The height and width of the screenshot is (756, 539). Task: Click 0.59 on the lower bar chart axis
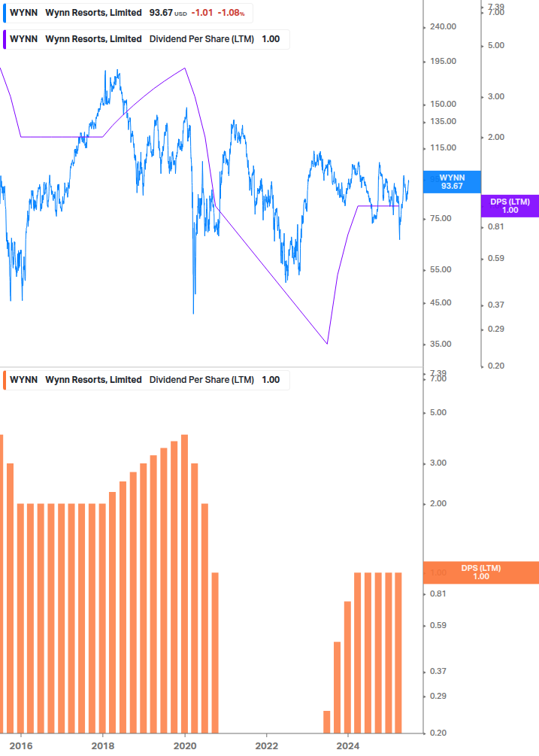coord(438,625)
